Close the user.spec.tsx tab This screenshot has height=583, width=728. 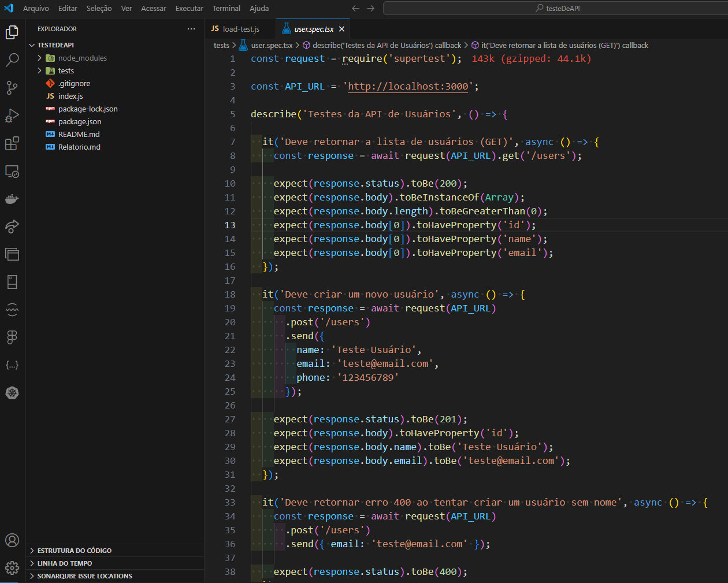coord(341,29)
